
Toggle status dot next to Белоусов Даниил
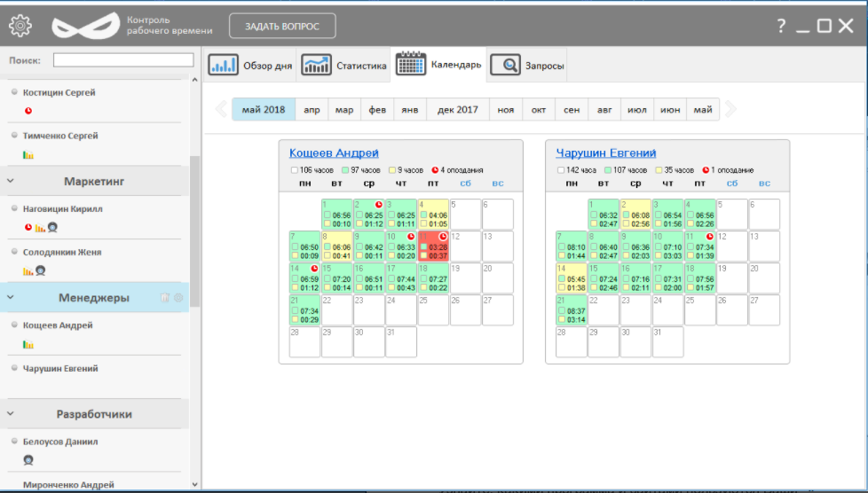[x=15, y=441]
